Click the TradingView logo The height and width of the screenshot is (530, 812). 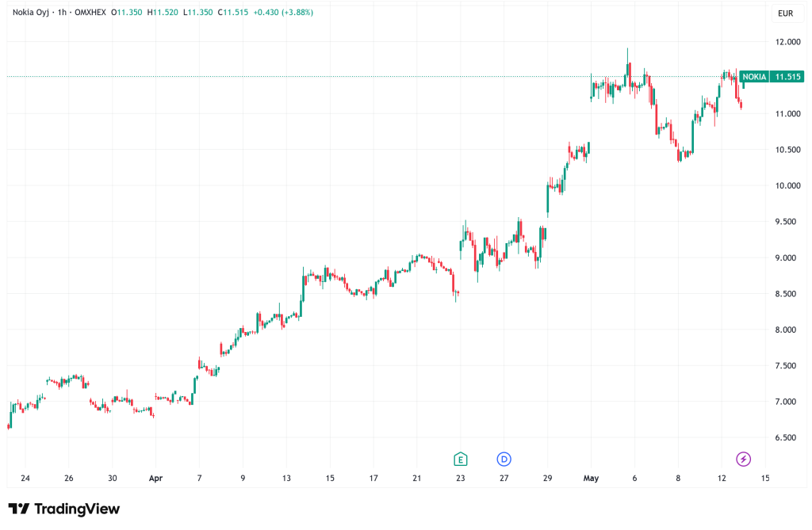[x=63, y=509]
